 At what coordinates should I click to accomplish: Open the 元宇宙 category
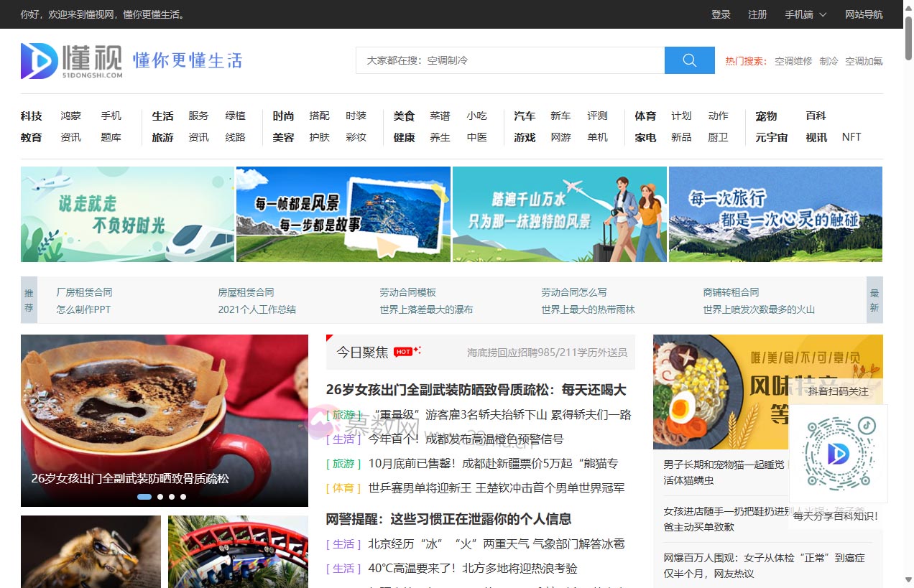pyautogui.click(x=771, y=137)
